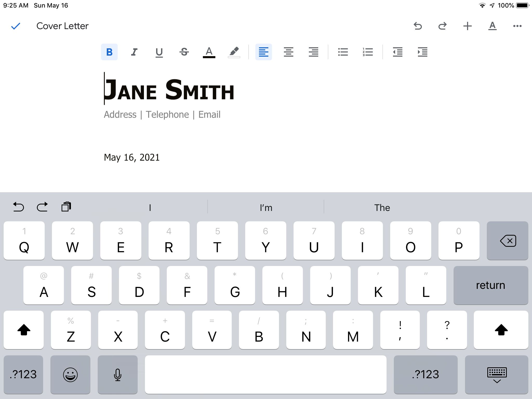
Task: Place cursor in the Jane Smith heading
Action: (x=169, y=90)
